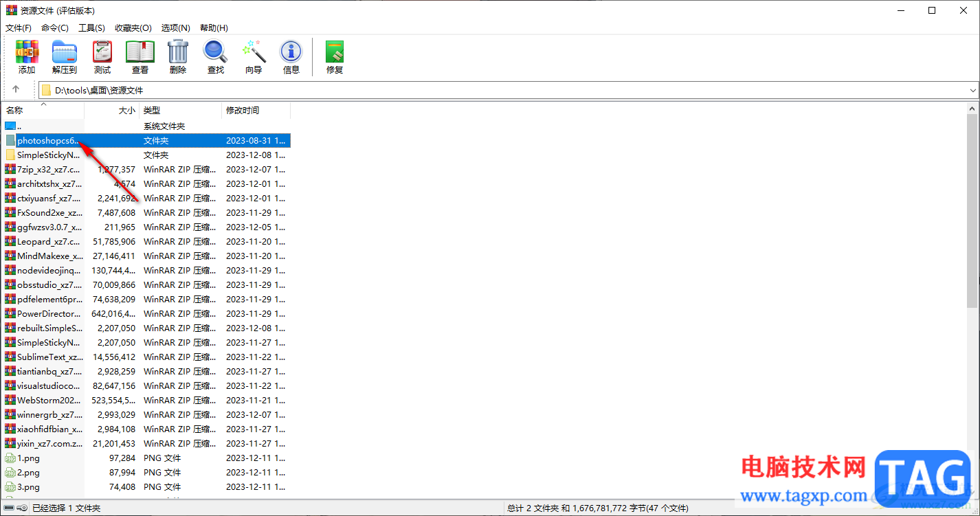Click the parent folder '..' icon

pos(10,126)
